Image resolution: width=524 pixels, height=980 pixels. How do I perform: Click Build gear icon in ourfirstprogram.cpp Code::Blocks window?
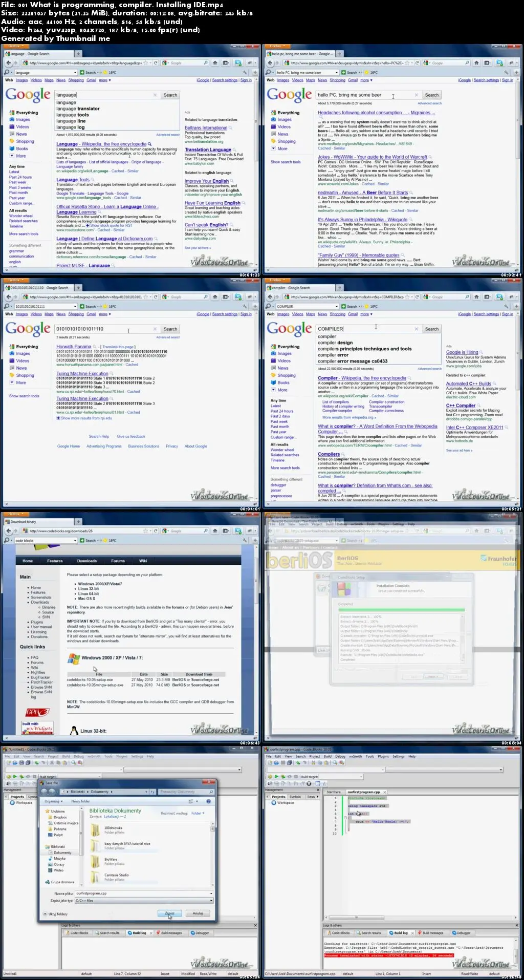pyautogui.click(x=270, y=777)
